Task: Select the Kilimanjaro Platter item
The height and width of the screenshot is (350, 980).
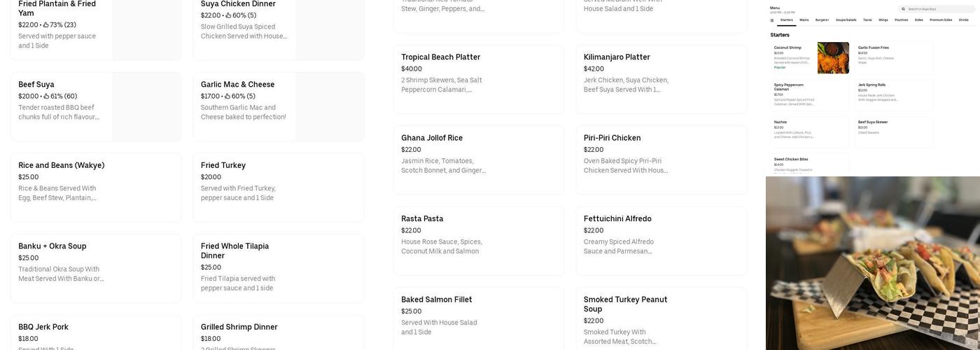Action: (661, 79)
